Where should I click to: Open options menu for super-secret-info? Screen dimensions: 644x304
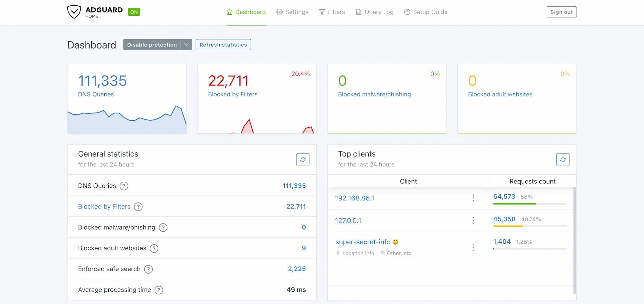473,247
